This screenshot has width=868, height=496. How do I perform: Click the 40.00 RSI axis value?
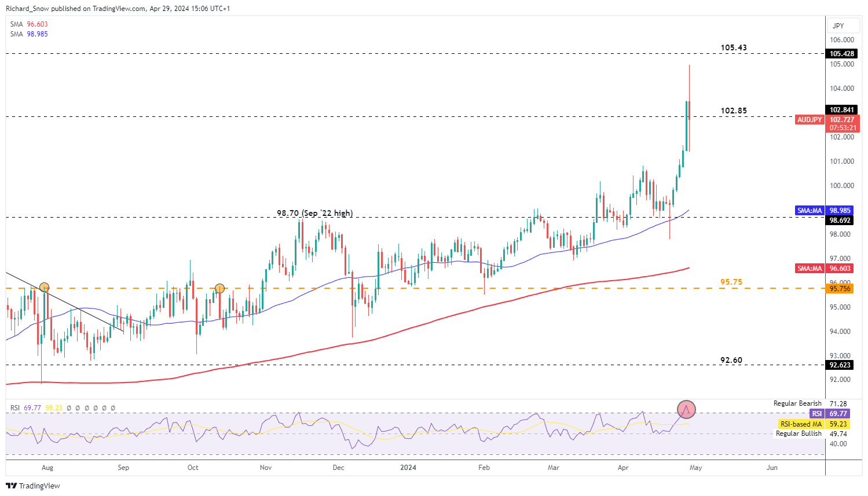coord(838,444)
